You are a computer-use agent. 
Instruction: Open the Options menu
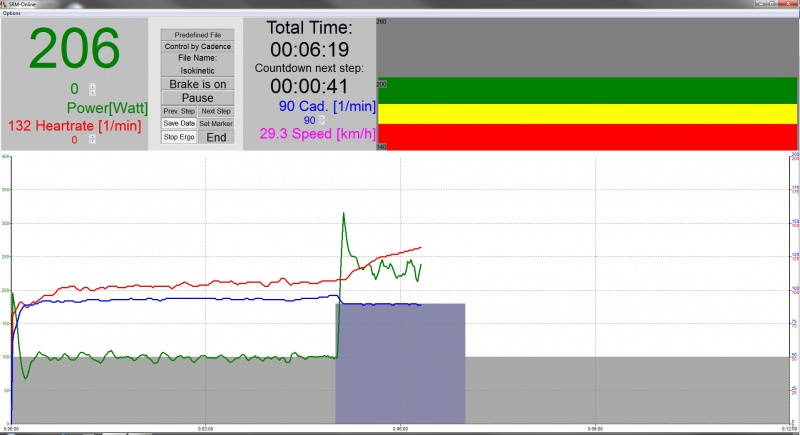[11, 13]
